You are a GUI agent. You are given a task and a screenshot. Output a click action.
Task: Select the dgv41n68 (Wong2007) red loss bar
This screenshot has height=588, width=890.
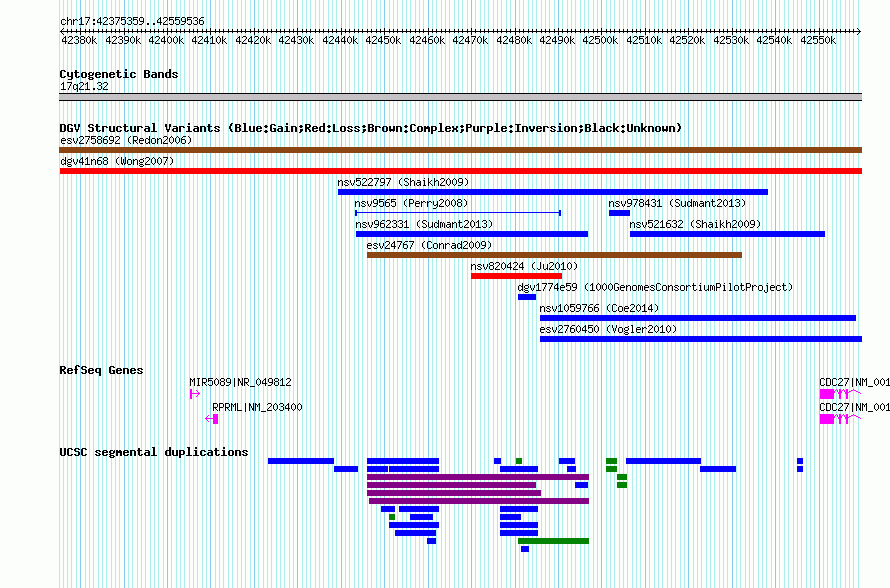[460, 171]
